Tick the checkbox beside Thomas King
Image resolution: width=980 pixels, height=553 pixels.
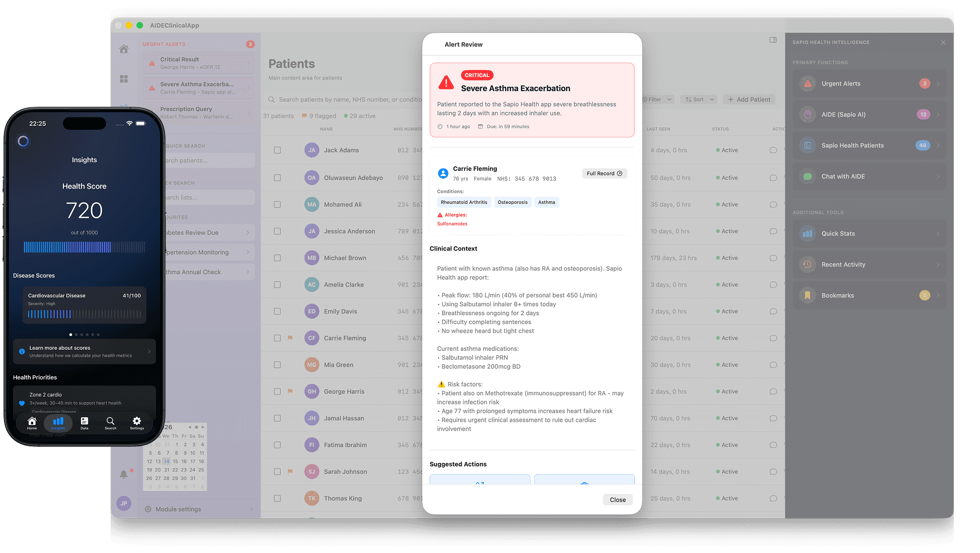point(277,498)
